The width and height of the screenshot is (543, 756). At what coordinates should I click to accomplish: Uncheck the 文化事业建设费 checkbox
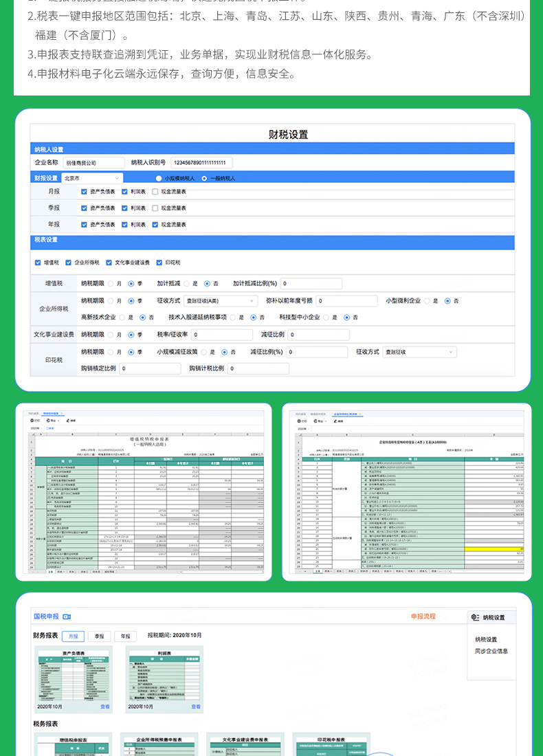[109, 263]
